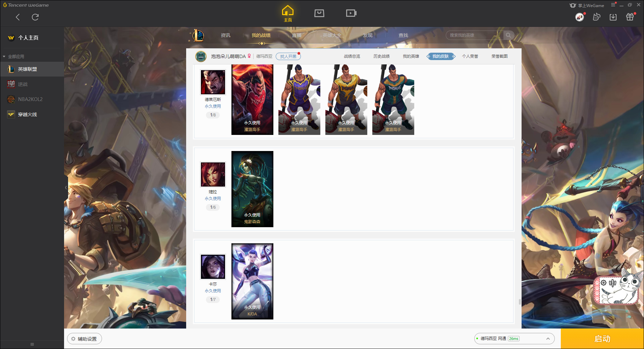The image size is (644, 349).
Task: Select 英雄联盟 in the sidebar
Action: pos(32,69)
